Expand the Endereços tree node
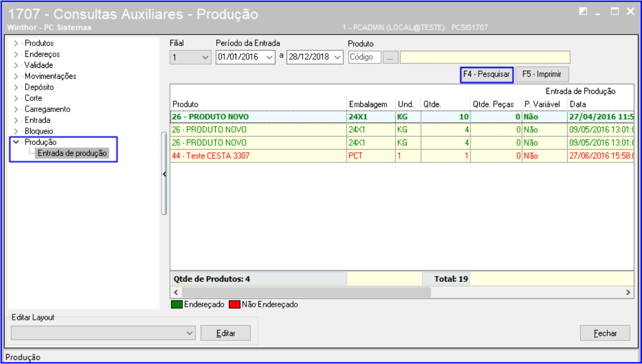Screen dimensions: 642x364 pyautogui.click(x=16, y=54)
